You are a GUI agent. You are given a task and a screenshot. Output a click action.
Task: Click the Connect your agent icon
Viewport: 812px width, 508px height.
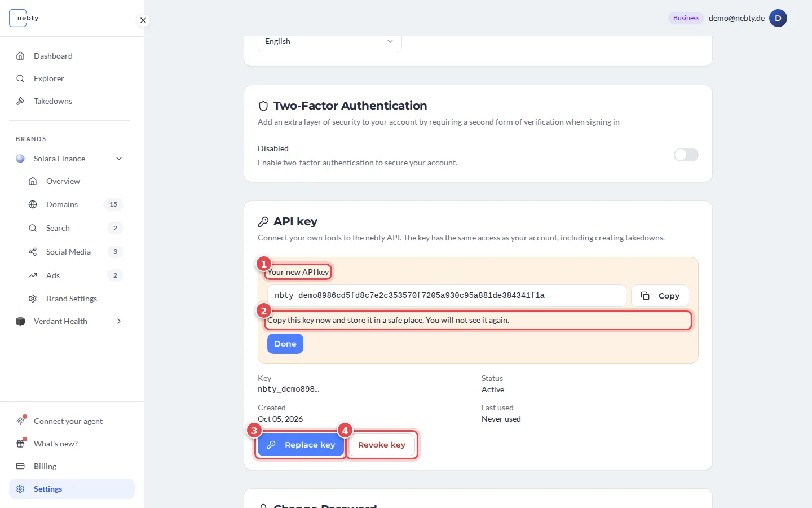coord(21,421)
